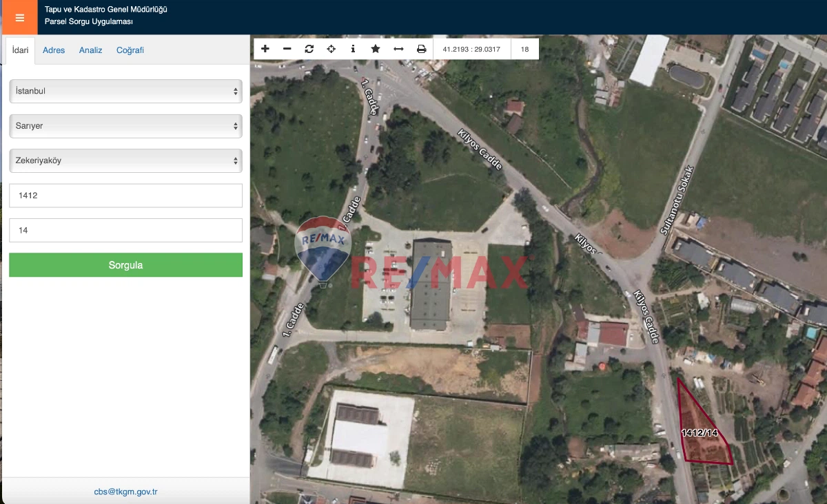Click the green Sorgula button

point(125,265)
